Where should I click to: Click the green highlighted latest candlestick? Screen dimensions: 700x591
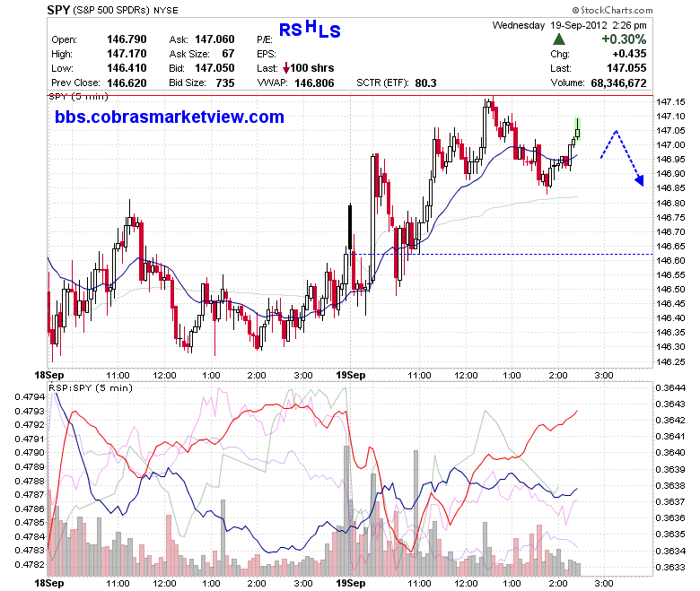578,129
